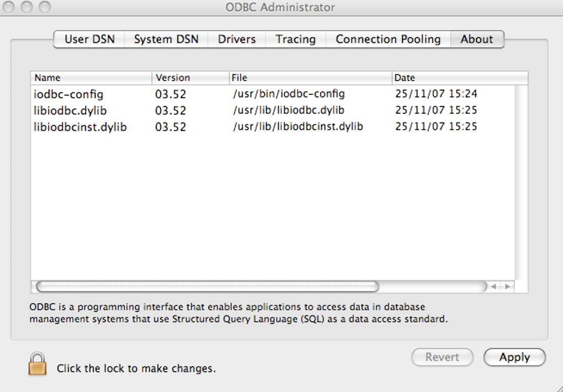Select the iodbc-config row
Screen dimensions: 563x392
point(68,94)
